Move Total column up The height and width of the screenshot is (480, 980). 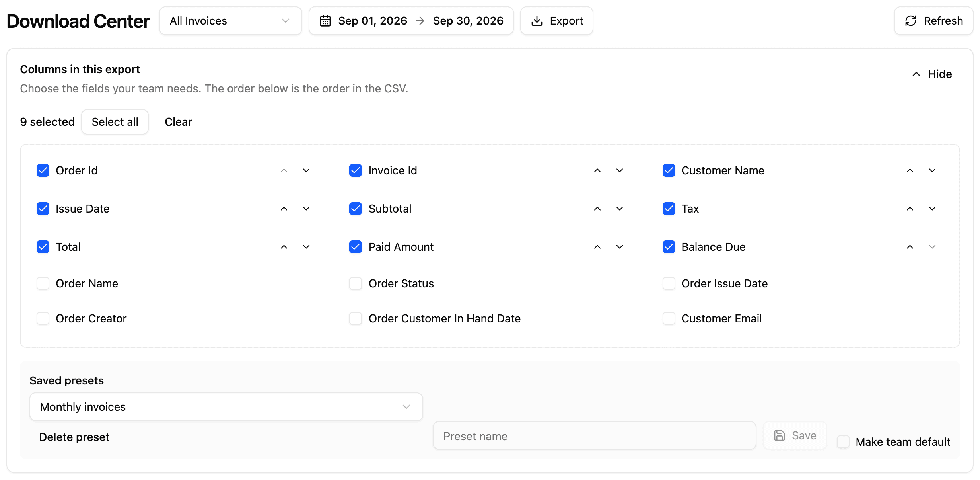pos(284,247)
